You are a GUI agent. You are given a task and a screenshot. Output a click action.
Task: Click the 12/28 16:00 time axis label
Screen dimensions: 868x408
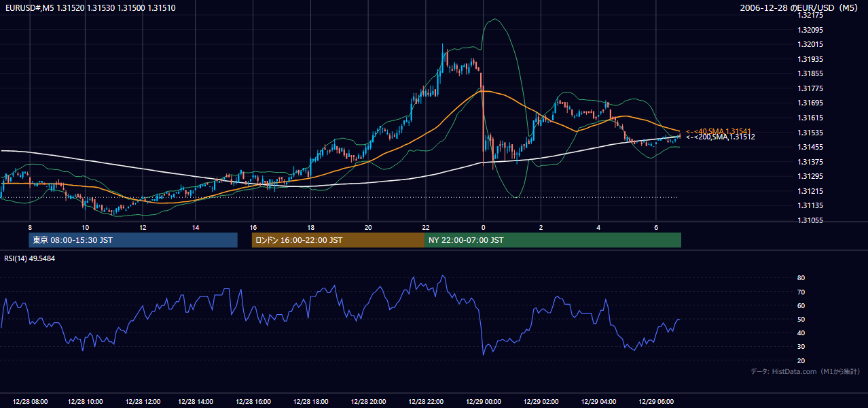click(253, 402)
